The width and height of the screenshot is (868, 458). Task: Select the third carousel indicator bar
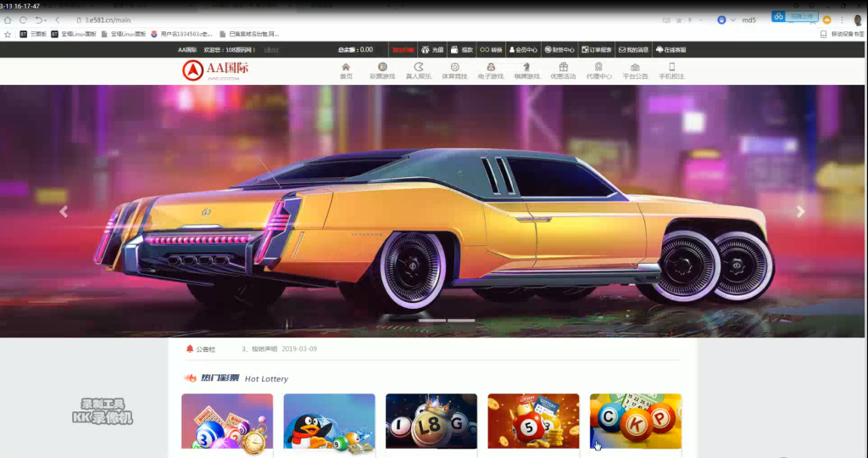tap(461, 320)
